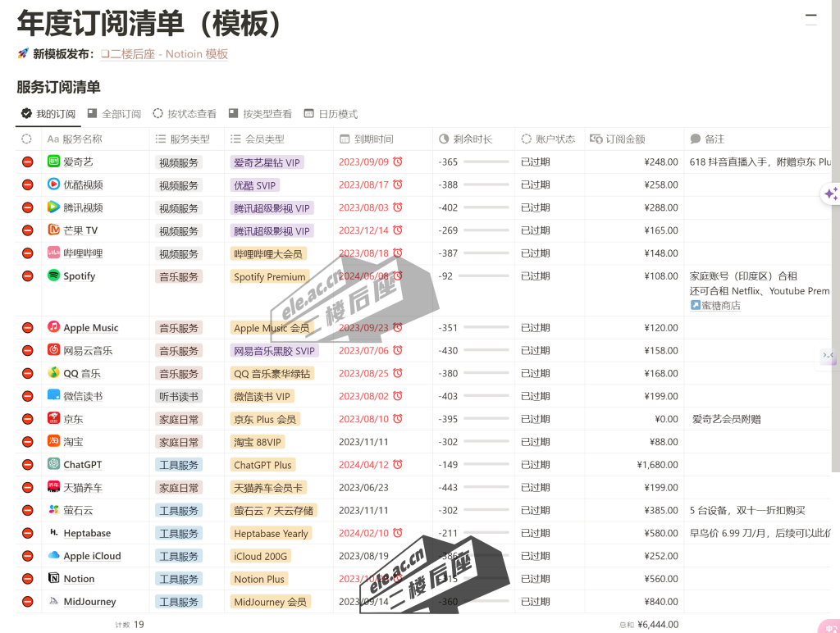Click the alarm clock icon beside 2023/09/09
840x633 pixels.
tap(398, 162)
